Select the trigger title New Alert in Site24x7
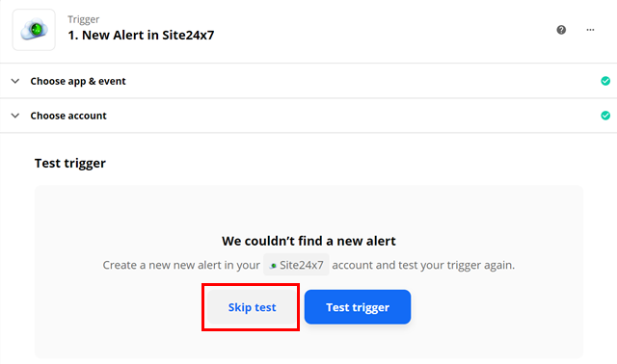This screenshot has width=617, height=364. (141, 35)
